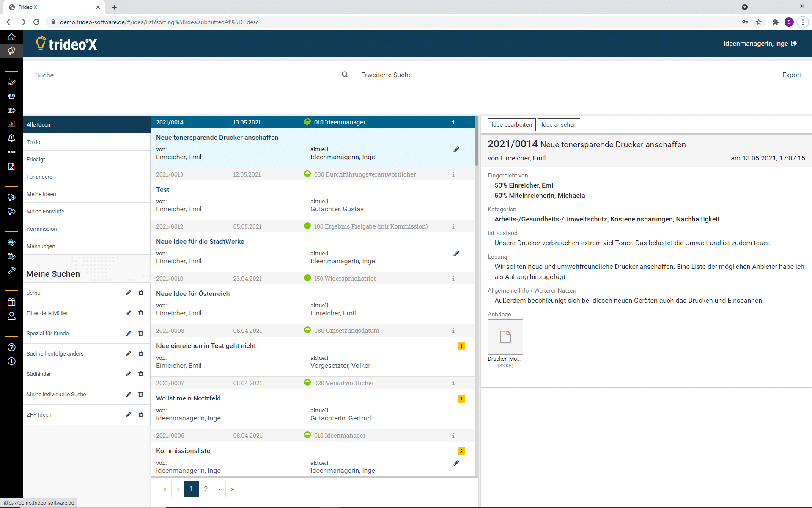812x508 pixels.
Task: Show the info icon for idea 2021/0013
Action: pyautogui.click(x=453, y=174)
